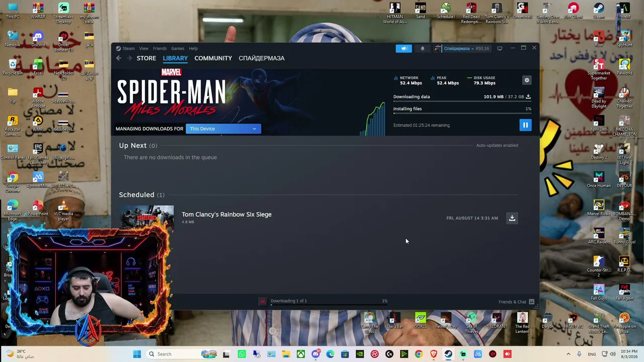Open Steam announcements megaphone button
644x362 pixels.
(x=404, y=48)
